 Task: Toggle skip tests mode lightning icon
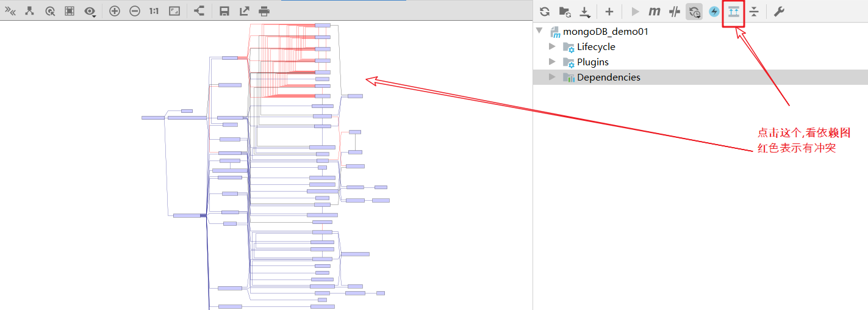coord(714,11)
